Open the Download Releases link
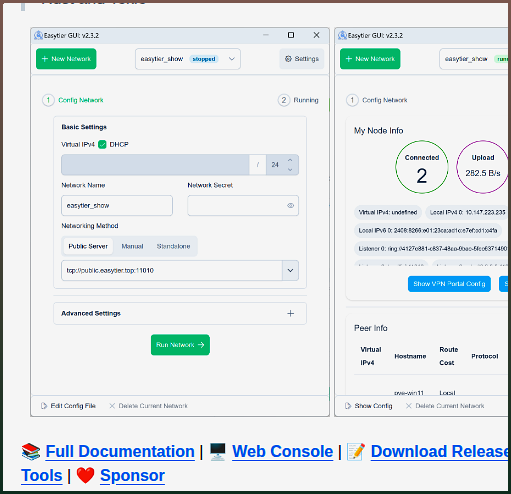The height and width of the screenshot is (494, 511). coord(440,451)
